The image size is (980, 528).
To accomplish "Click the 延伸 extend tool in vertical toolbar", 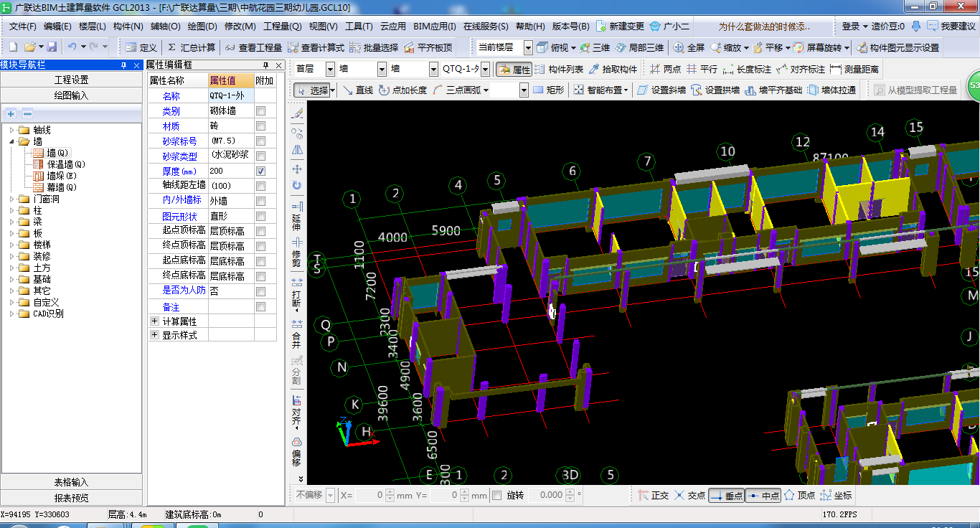I will coord(296,217).
